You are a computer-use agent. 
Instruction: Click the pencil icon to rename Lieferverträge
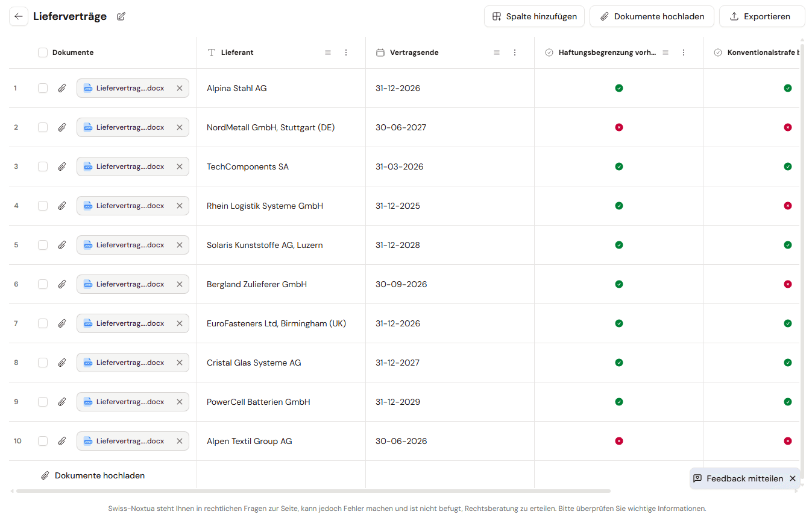(121, 16)
